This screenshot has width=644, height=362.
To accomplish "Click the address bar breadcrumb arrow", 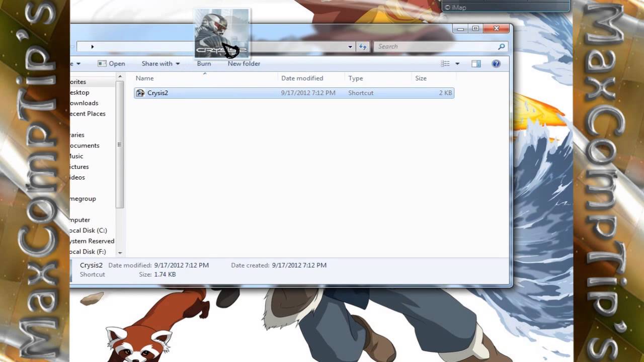I will tap(92, 47).
